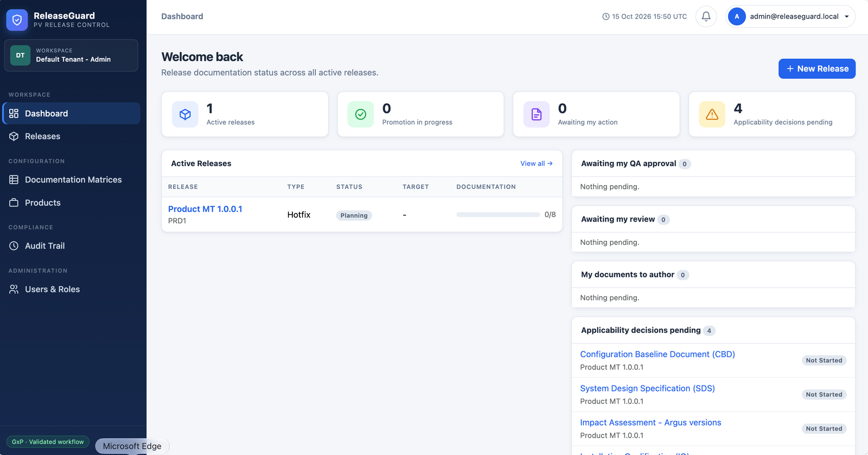This screenshot has height=455, width=868.
Task: Click the Awaiting my QA approval heading
Action: (x=628, y=163)
